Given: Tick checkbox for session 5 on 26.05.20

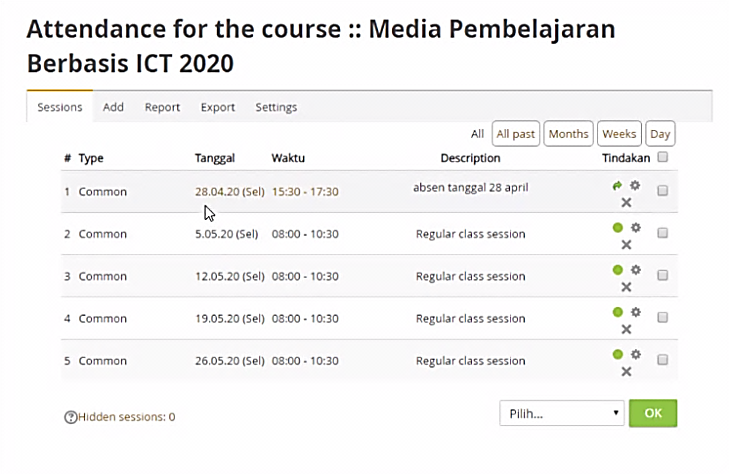Looking at the screenshot, I should (x=662, y=360).
